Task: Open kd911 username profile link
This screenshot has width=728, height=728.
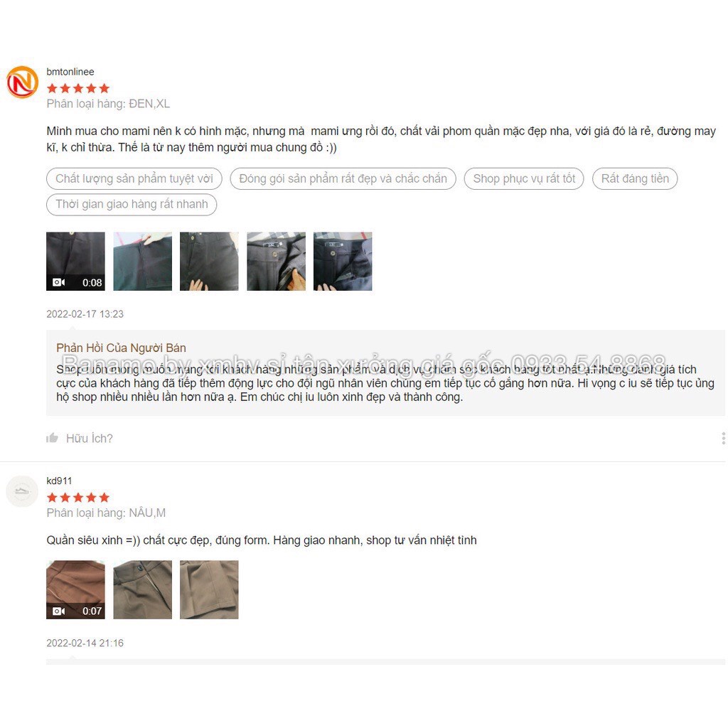Action: click(x=59, y=481)
